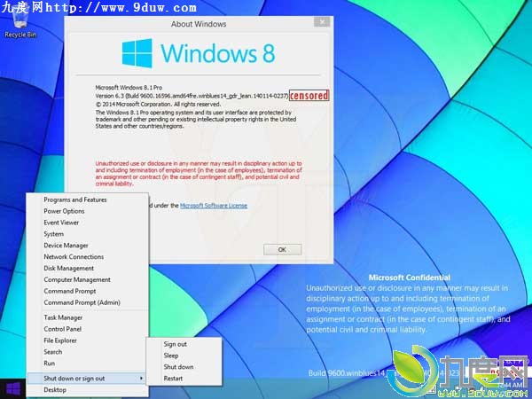
Task: Click the Version 6.3 build line
Action: [192, 96]
